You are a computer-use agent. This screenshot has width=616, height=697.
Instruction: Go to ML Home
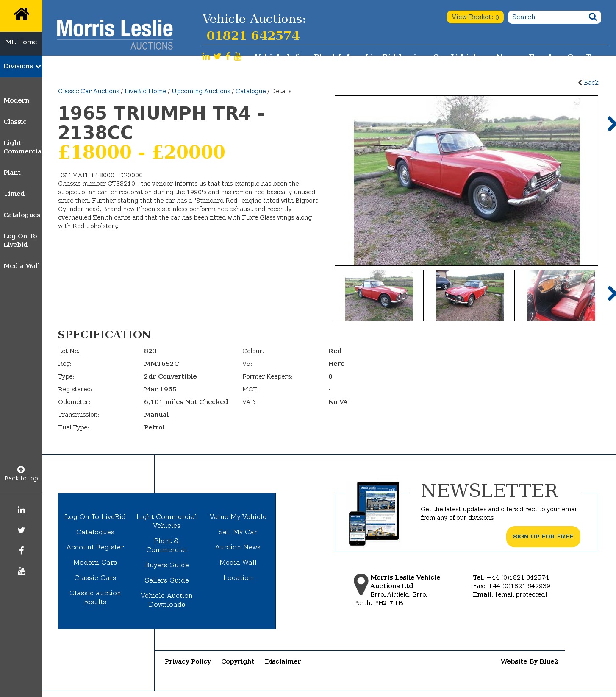[x=21, y=42]
